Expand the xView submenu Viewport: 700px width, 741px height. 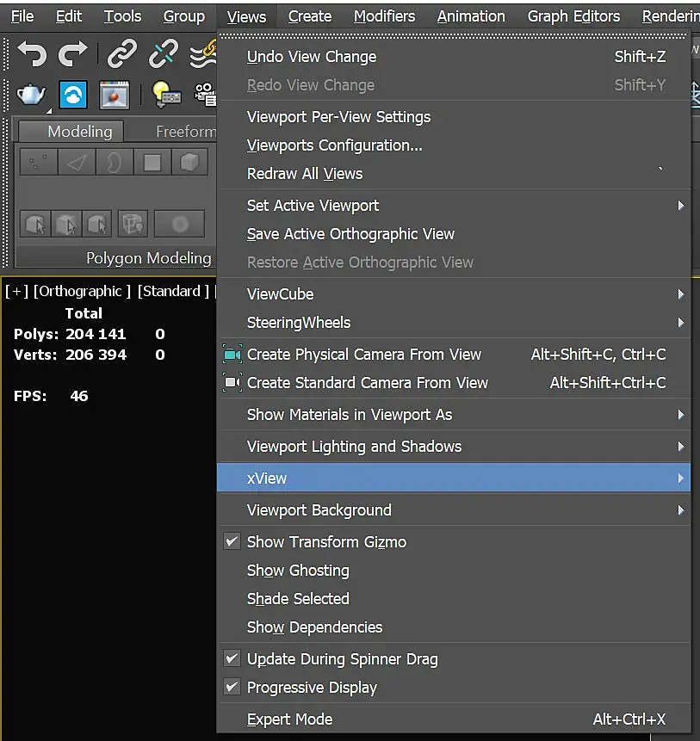(453, 479)
